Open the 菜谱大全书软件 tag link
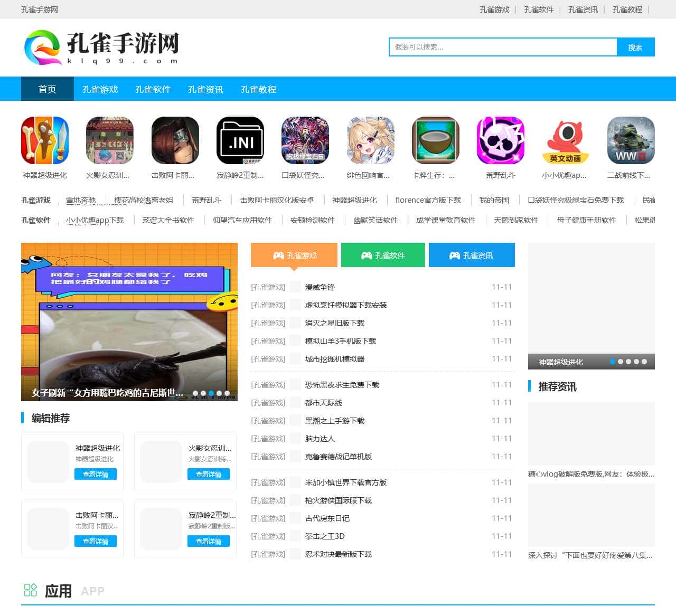Image resolution: width=676 pixels, height=616 pixels. [x=168, y=220]
